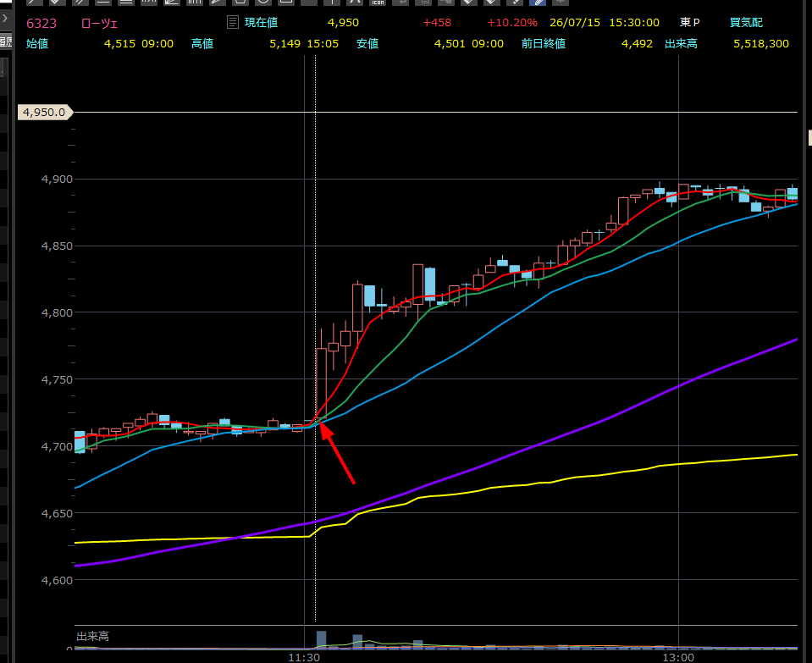Click the 4,650 price axis label
This screenshot has width=812, height=663.
click(57, 513)
